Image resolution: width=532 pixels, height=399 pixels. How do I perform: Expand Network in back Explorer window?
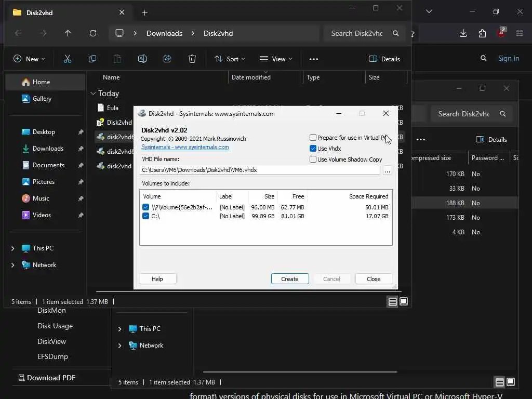(120, 345)
